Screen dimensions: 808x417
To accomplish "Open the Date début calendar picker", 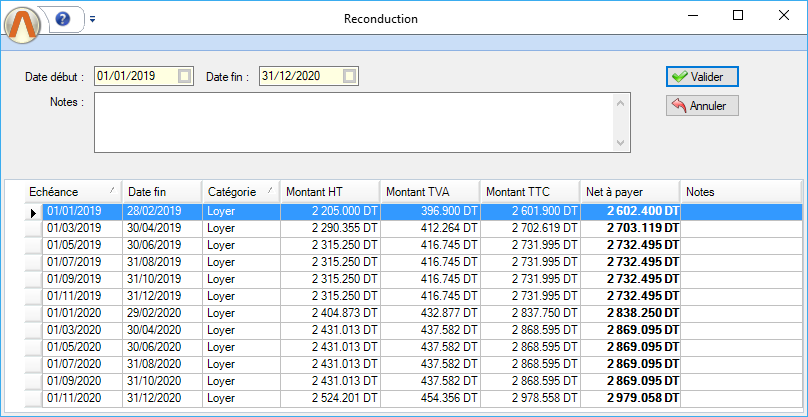I will pos(184,76).
